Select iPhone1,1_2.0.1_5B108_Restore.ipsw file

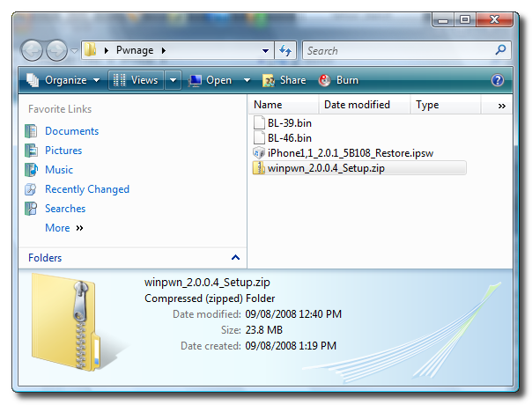pyautogui.click(x=351, y=153)
